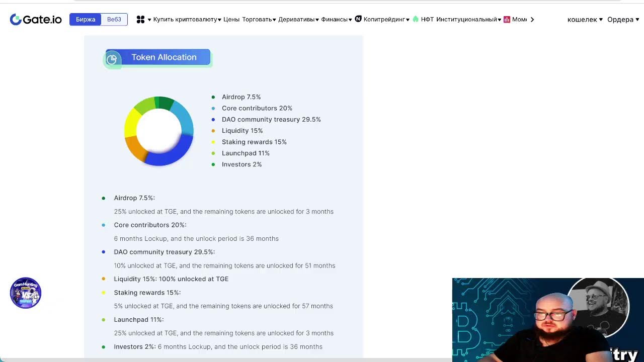Click the Token Allocation header badge
Image resolution: width=644 pixels, height=362 pixels.
point(158,58)
